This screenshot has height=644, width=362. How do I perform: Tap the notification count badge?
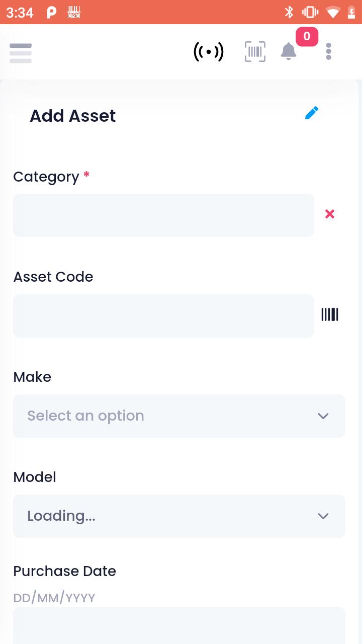307,37
